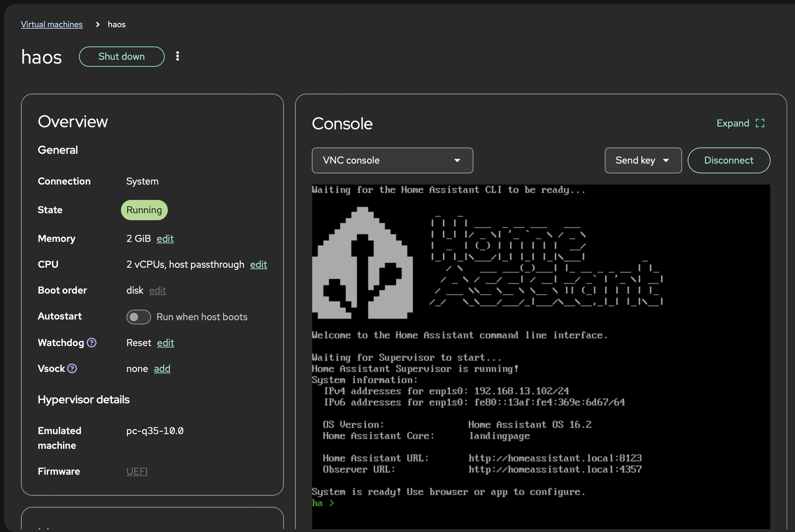The image size is (795, 532).
Task: Disconnect the VNC console
Action: (x=729, y=160)
